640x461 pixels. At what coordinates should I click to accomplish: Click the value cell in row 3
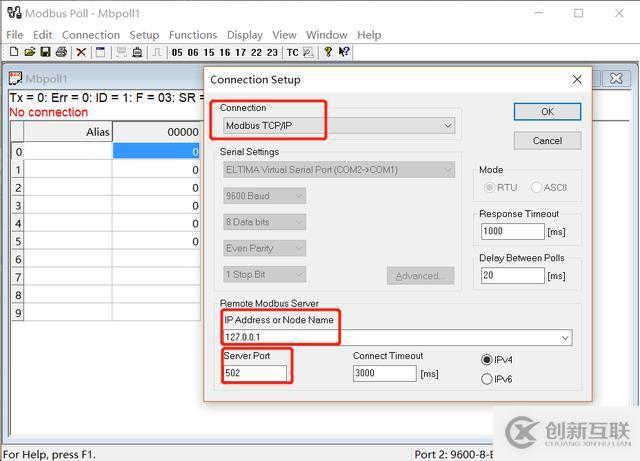(156, 205)
